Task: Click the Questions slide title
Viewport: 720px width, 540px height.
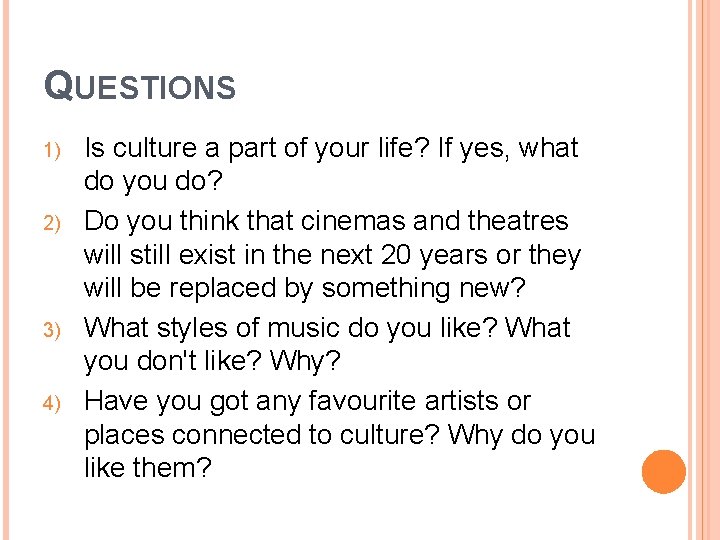Action: point(140,85)
